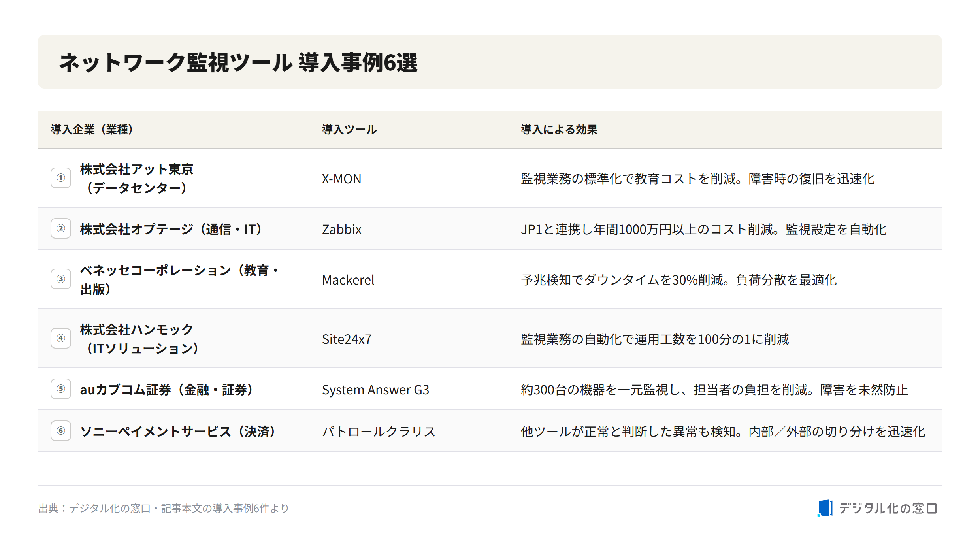
Task: Select ベネッセコーポレーション company cell
Action: tap(180, 280)
